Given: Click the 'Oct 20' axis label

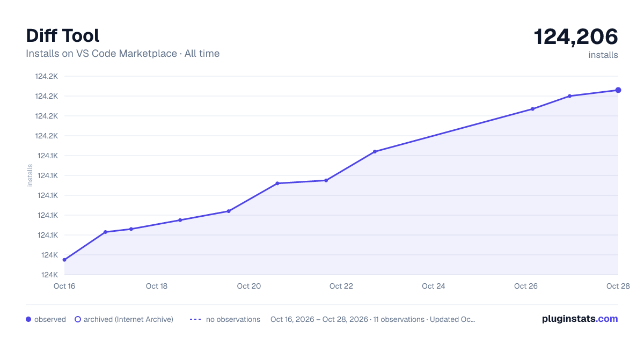Looking at the screenshot, I should (x=249, y=286).
